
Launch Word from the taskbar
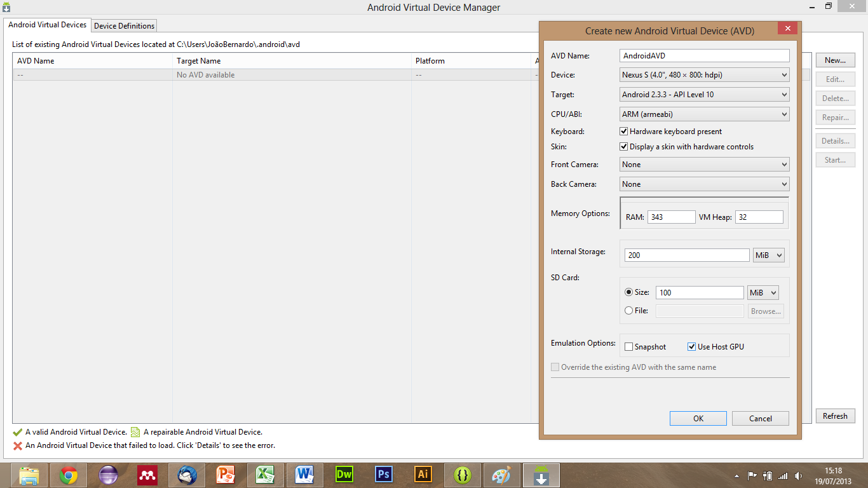coord(304,475)
